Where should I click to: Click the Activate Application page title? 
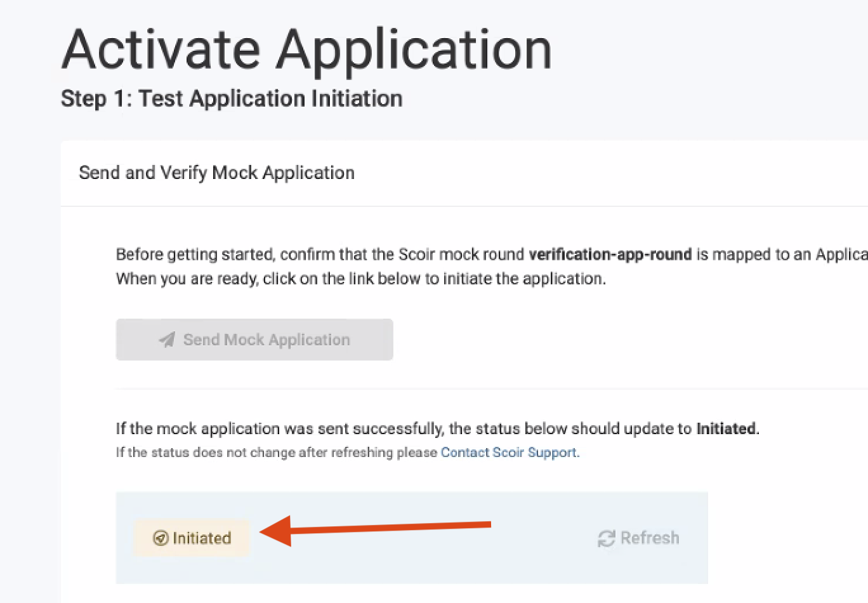point(306,50)
